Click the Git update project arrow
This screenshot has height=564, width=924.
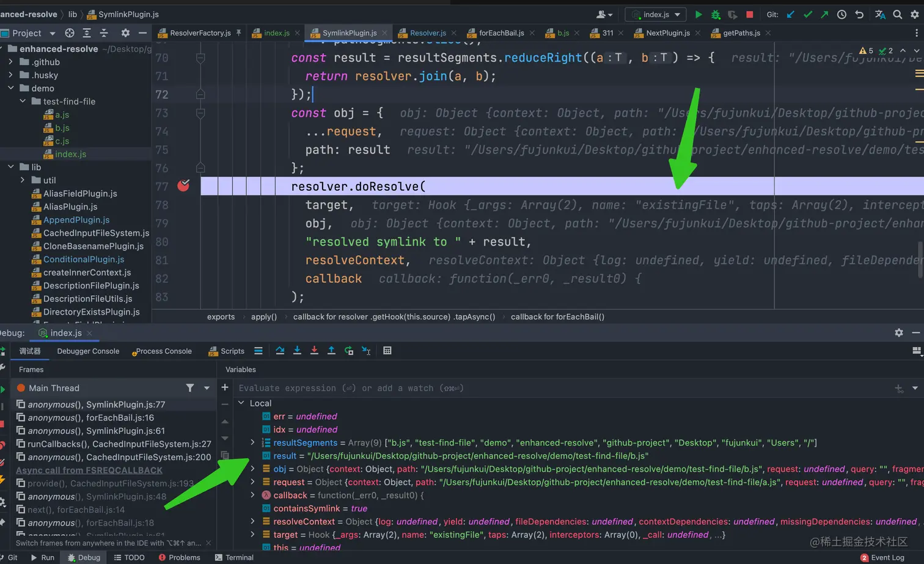(790, 15)
